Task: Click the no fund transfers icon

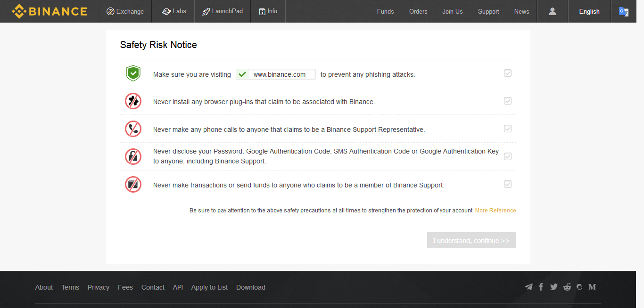Action: point(133,184)
